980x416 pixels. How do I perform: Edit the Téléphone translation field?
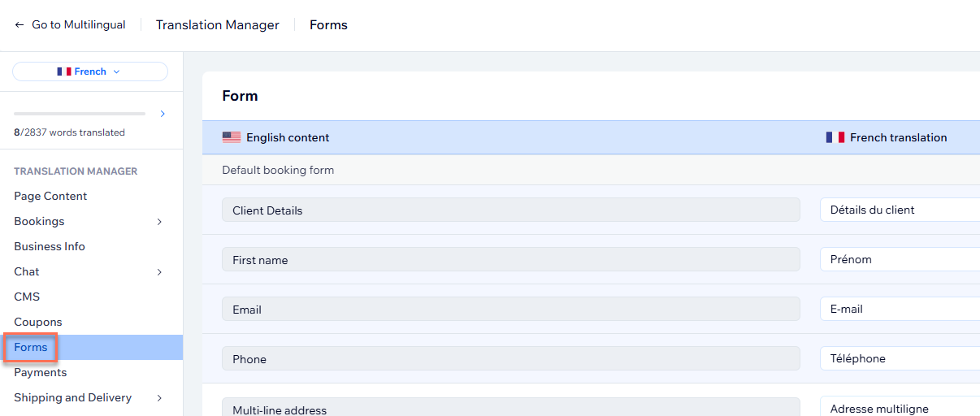coord(900,358)
